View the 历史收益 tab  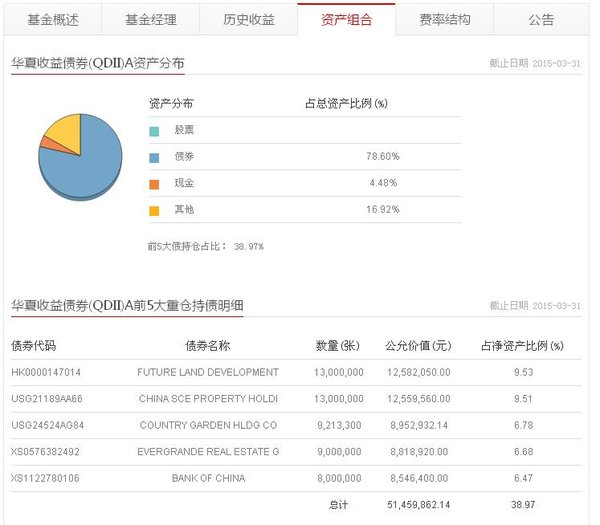(249, 20)
